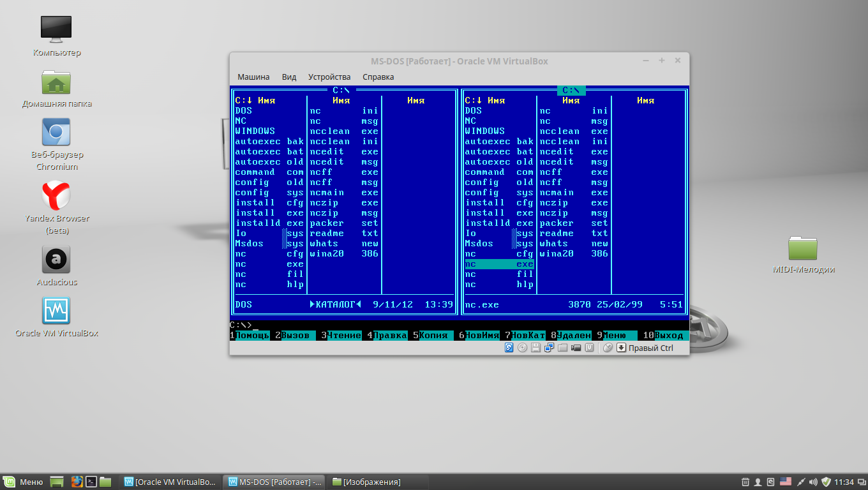
Task: Select command com in left panel
Action: [269, 172]
